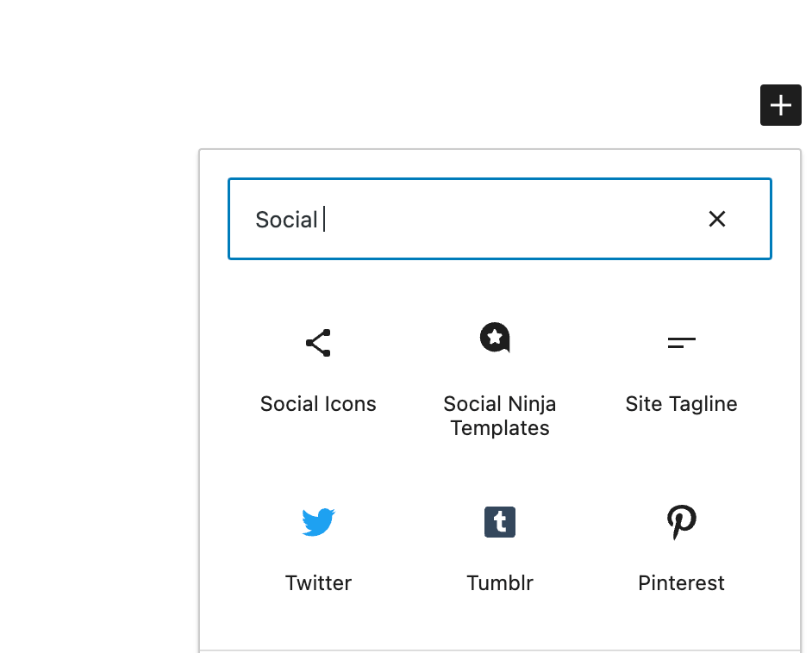Select the Site Tagline block icon

tap(681, 342)
